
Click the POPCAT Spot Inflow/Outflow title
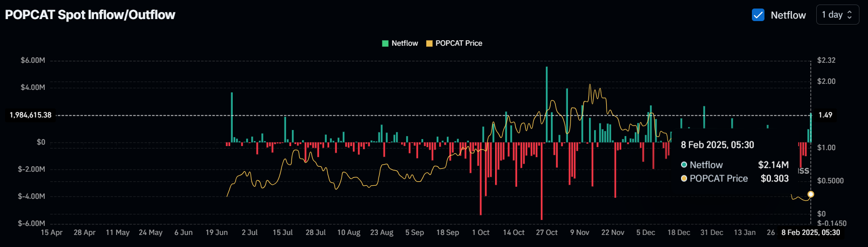point(90,15)
